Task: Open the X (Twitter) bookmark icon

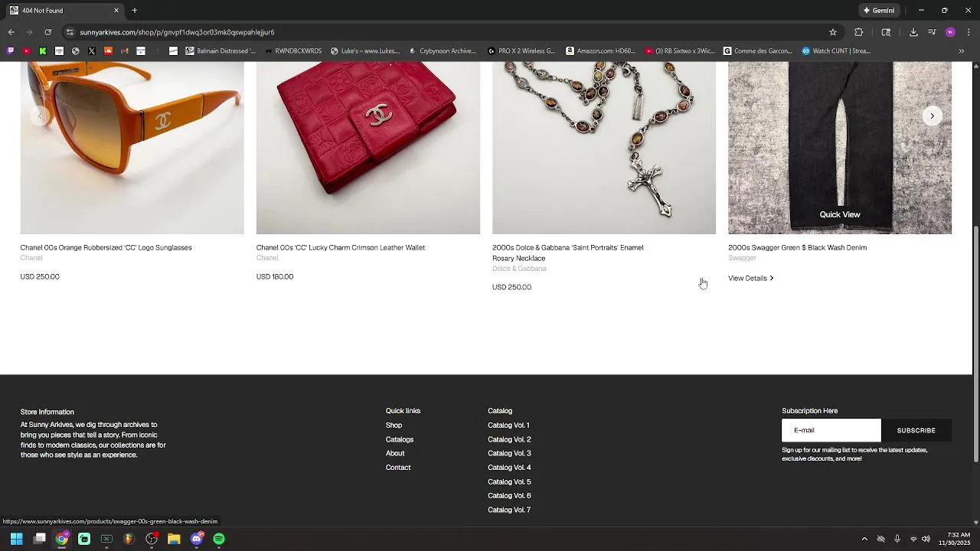Action: tap(91, 51)
